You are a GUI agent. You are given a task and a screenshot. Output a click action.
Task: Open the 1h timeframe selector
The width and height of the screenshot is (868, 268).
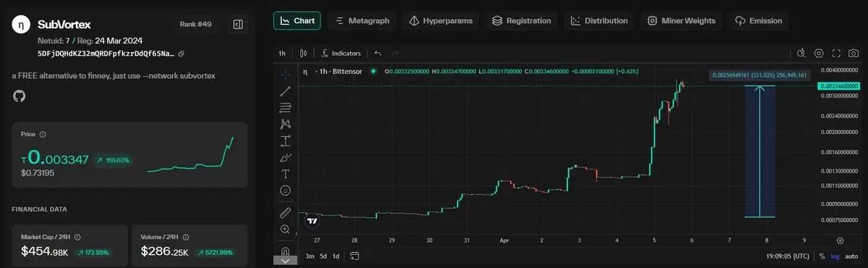[282, 54]
